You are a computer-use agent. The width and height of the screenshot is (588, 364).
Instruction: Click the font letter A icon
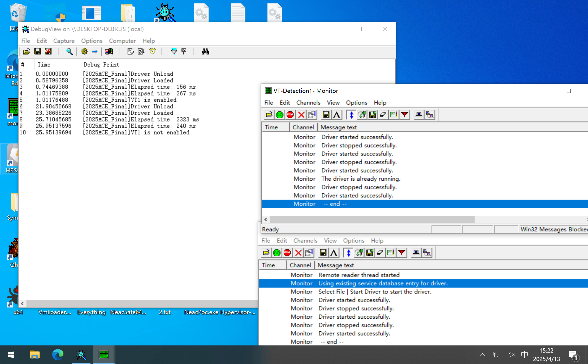[336, 115]
